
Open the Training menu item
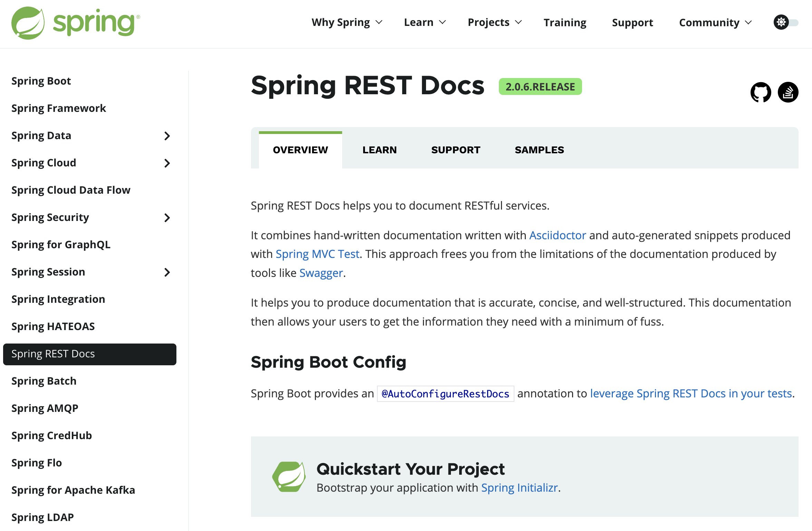click(x=564, y=22)
